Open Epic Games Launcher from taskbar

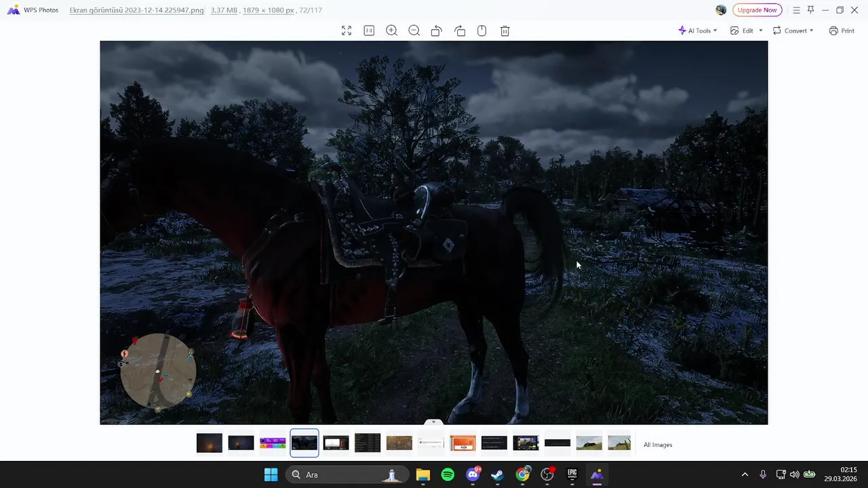click(x=572, y=474)
